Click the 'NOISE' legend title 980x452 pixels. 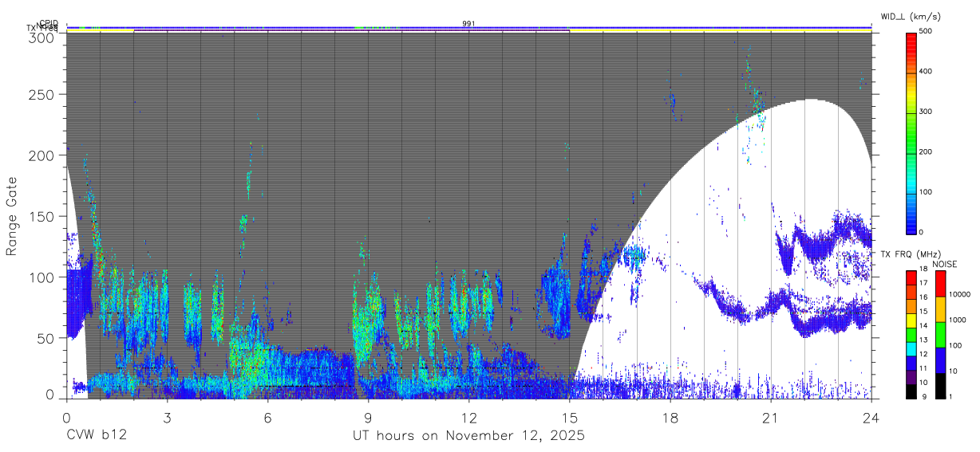point(945,264)
